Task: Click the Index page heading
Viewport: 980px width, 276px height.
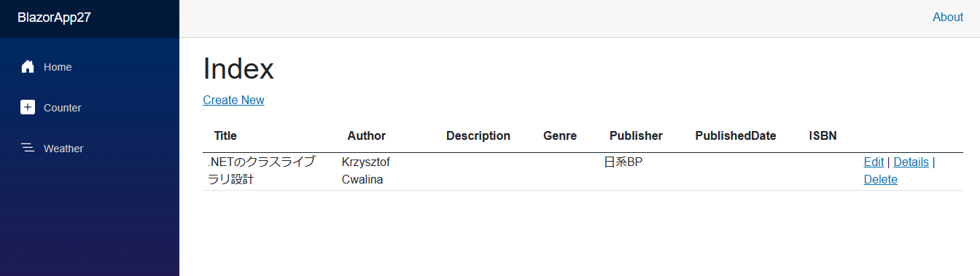Action: point(238,68)
